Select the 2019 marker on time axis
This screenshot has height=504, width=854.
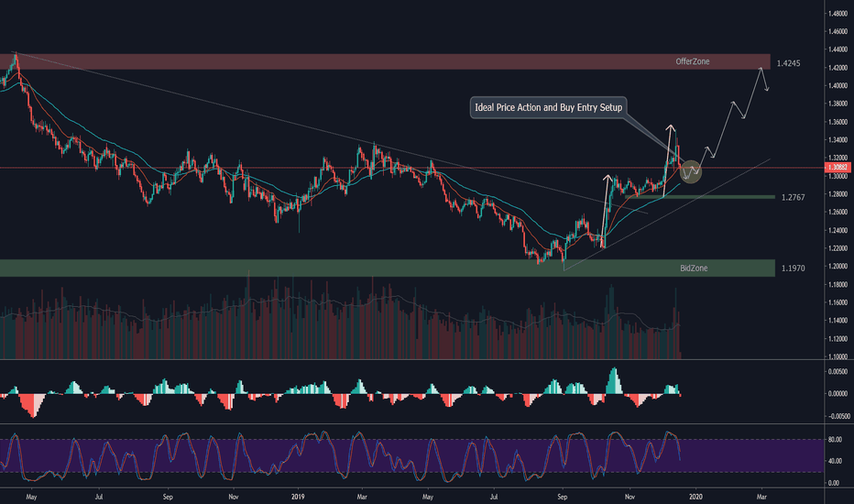click(300, 497)
